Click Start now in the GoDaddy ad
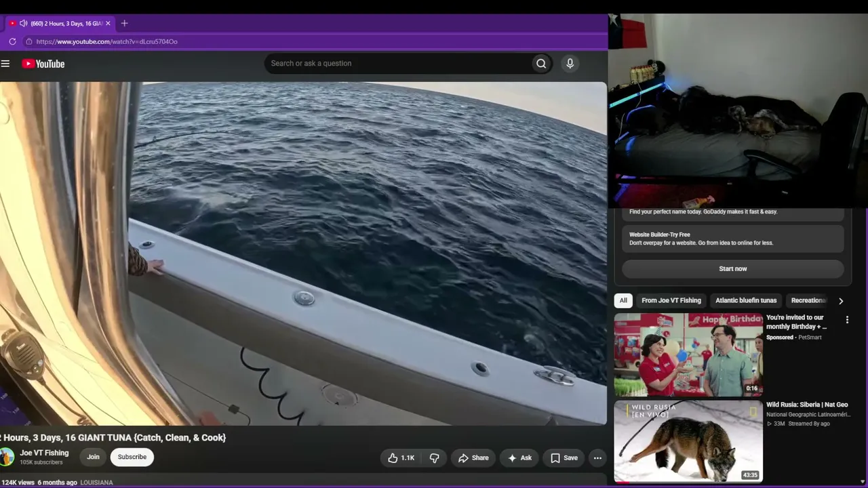This screenshot has width=868, height=488. (x=733, y=269)
